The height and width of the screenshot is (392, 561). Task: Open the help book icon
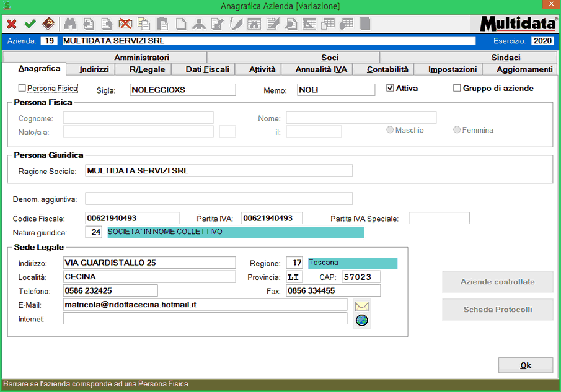(x=48, y=24)
